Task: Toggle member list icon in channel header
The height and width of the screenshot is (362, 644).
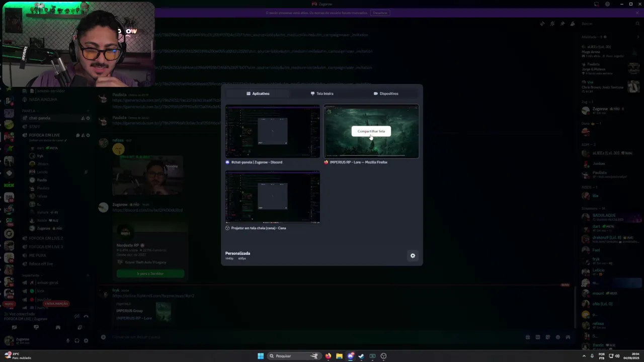Action: pyautogui.click(x=573, y=24)
